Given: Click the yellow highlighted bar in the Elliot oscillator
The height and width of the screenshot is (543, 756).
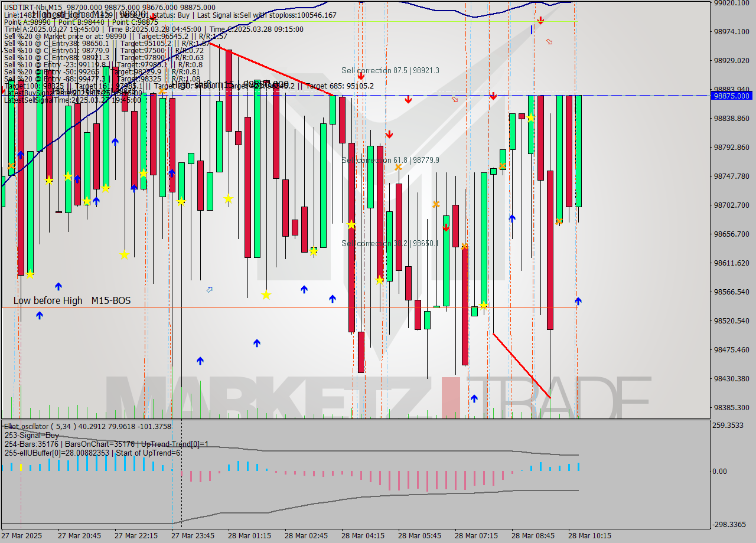Looking at the screenshot, I should (x=21, y=467).
